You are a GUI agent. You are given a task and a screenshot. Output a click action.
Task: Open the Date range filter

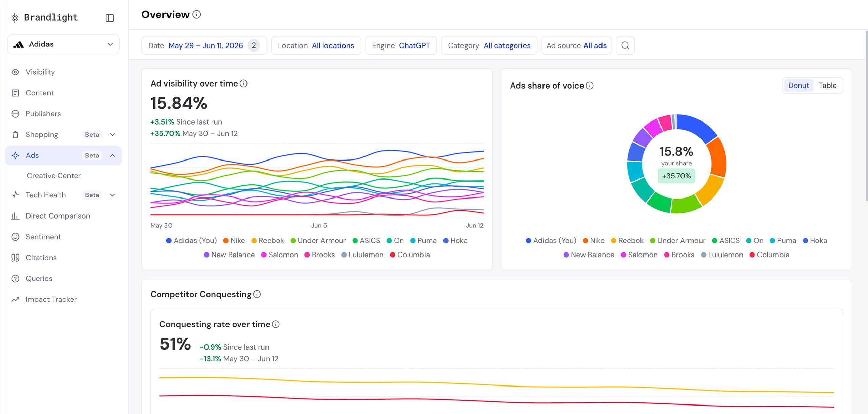pos(204,45)
